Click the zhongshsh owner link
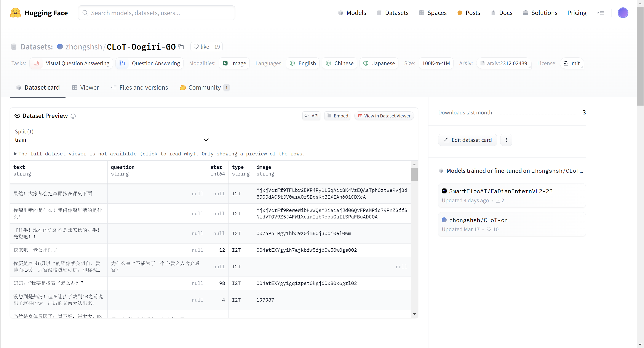The width and height of the screenshot is (644, 348). (84, 47)
